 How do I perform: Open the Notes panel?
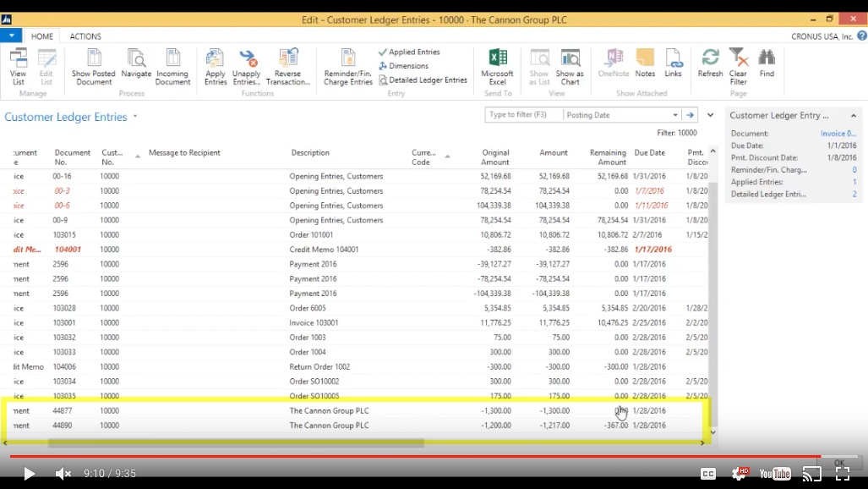pos(645,63)
